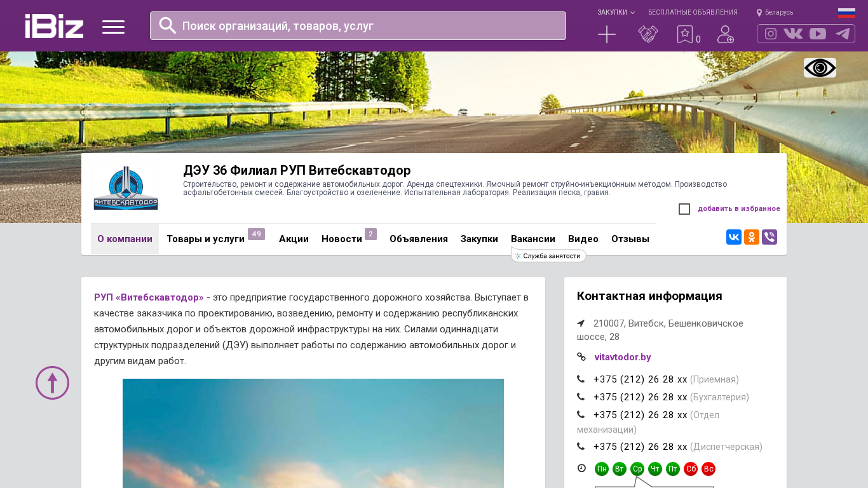
Task: Open the Закупки company tab
Action: pos(479,239)
